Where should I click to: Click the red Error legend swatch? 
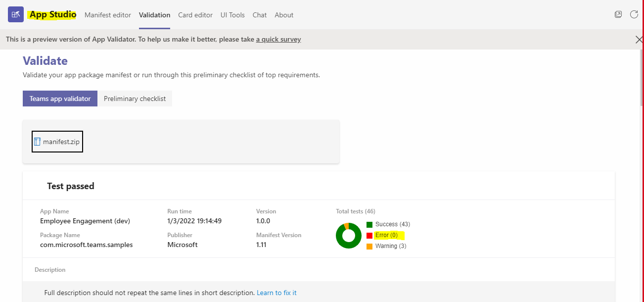click(369, 235)
